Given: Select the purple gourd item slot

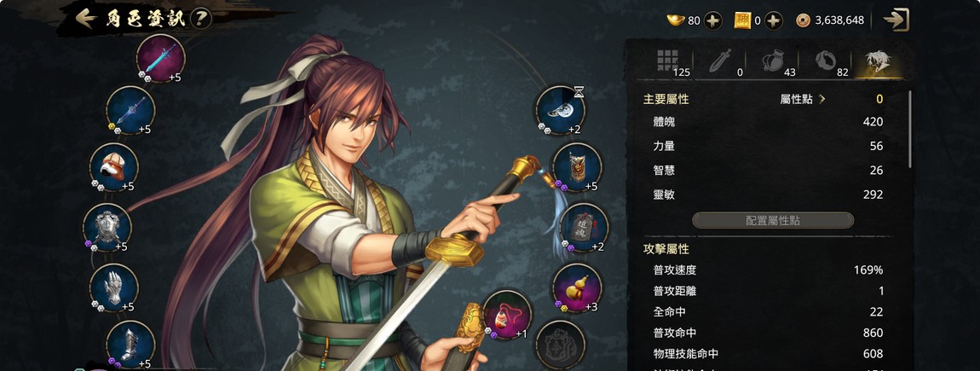Looking at the screenshot, I should tap(577, 287).
